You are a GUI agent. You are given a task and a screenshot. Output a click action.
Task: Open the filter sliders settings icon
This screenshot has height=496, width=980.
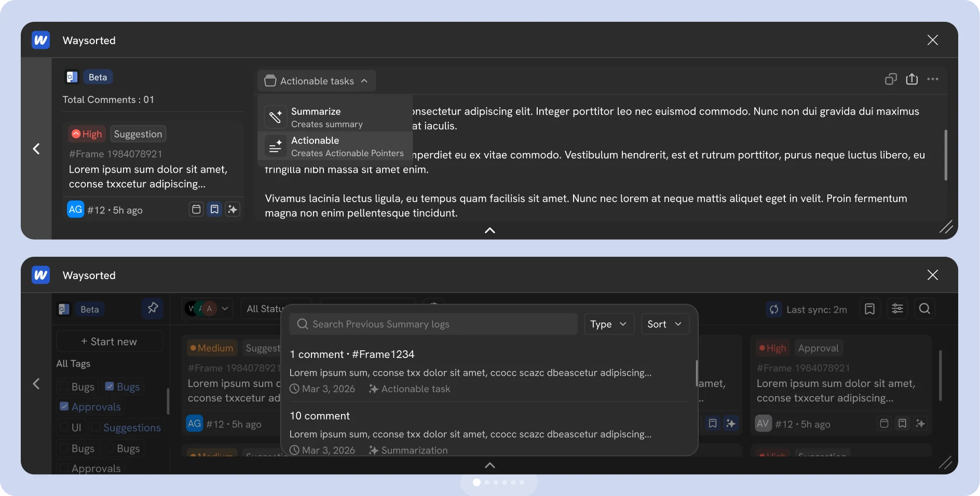(x=897, y=309)
